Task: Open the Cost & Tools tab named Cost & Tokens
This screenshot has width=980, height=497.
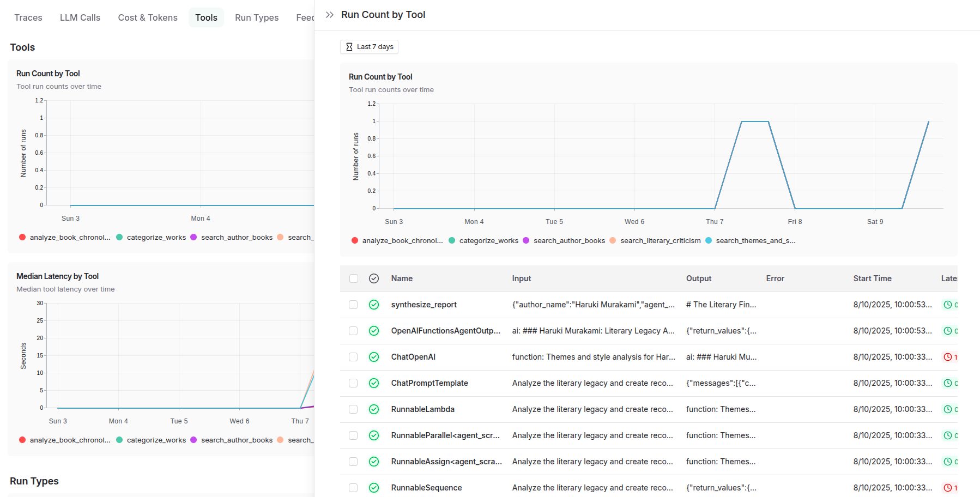Action: pyautogui.click(x=148, y=17)
